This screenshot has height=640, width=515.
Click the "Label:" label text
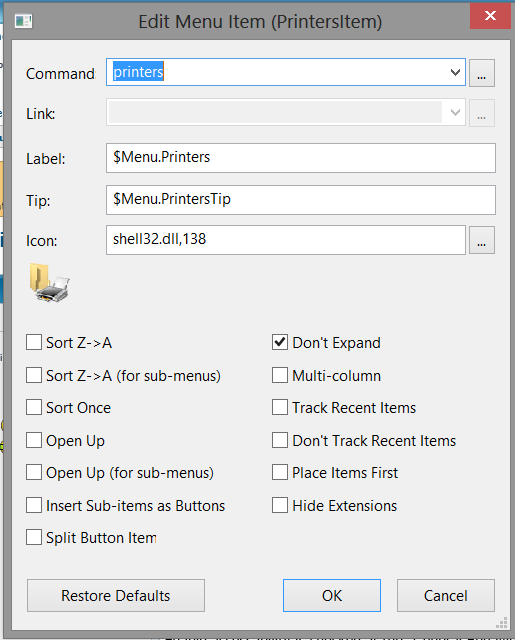46,159
